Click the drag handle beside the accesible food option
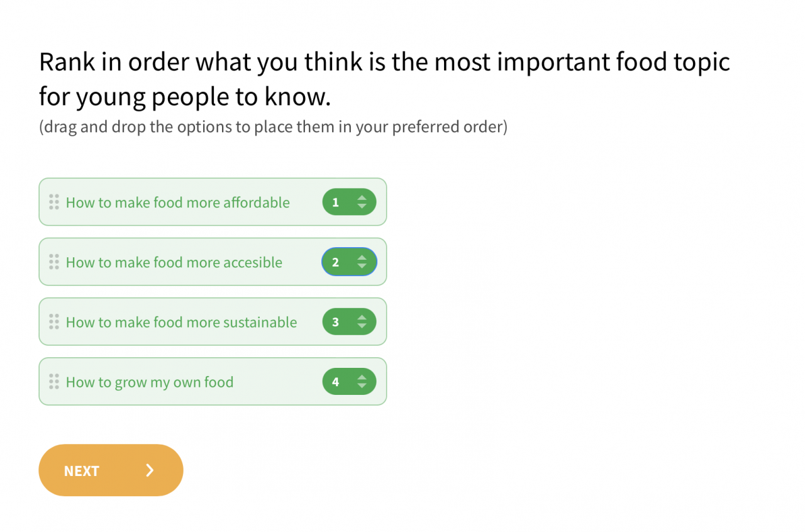This screenshot has width=805, height=532. (54, 262)
